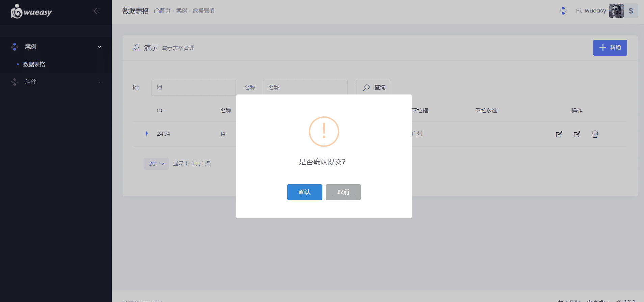644x302 pixels.
Task: Click second edit icon in row 2404
Action: 577,134
